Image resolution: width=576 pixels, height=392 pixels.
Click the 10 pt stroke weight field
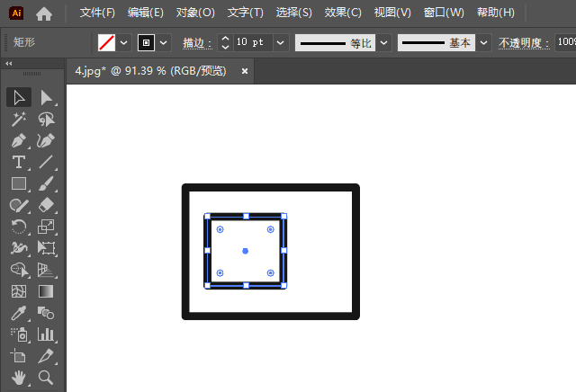coord(253,42)
